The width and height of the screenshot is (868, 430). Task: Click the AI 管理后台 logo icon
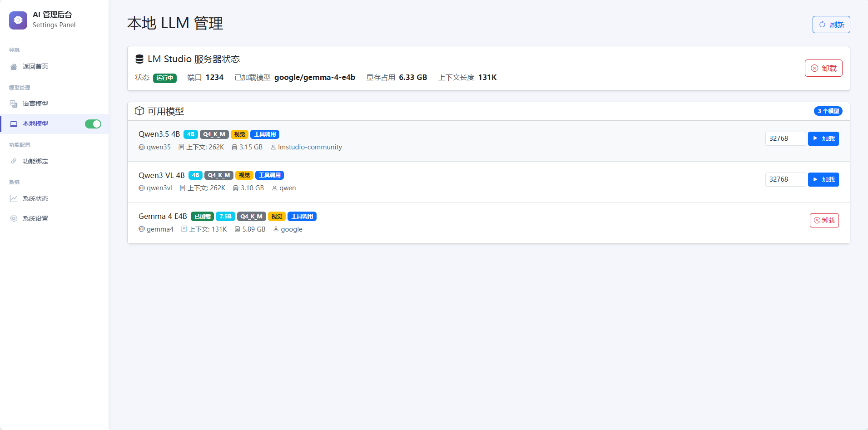click(18, 20)
